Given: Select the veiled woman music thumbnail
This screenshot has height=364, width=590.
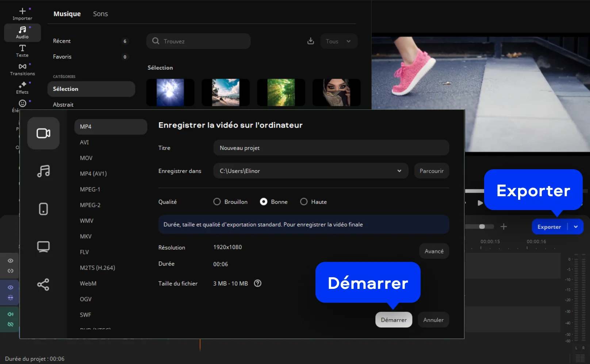Looking at the screenshot, I should tap(337, 93).
